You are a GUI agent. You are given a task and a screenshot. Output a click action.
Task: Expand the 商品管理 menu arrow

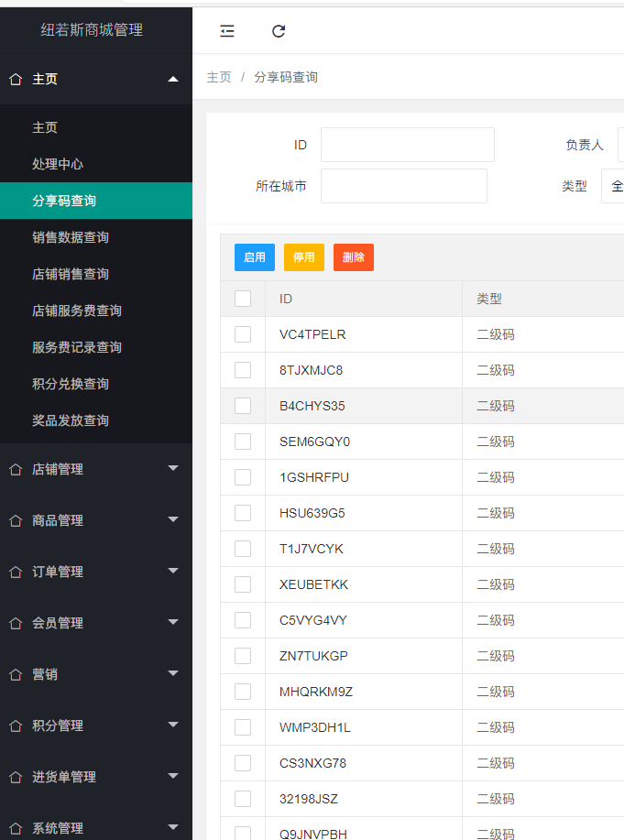(x=172, y=519)
